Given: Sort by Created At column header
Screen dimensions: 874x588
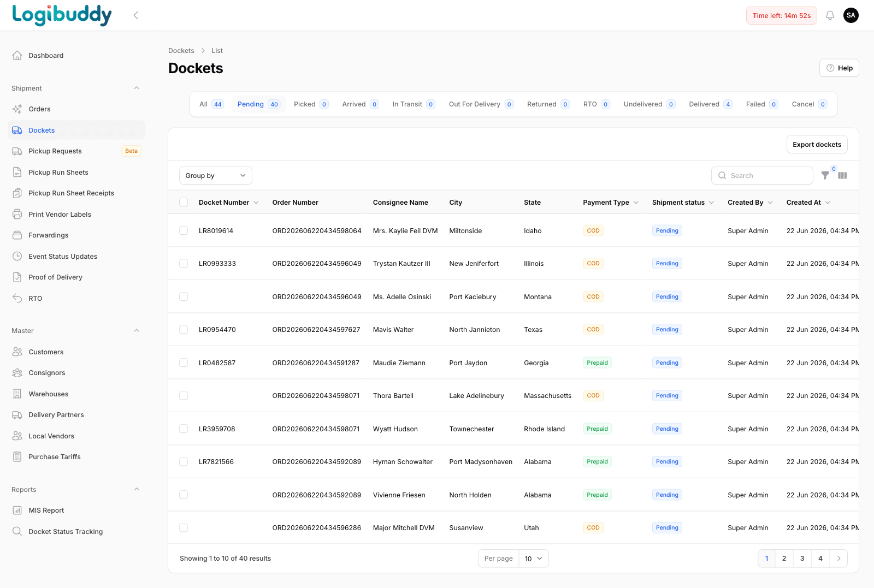Looking at the screenshot, I should (808, 202).
